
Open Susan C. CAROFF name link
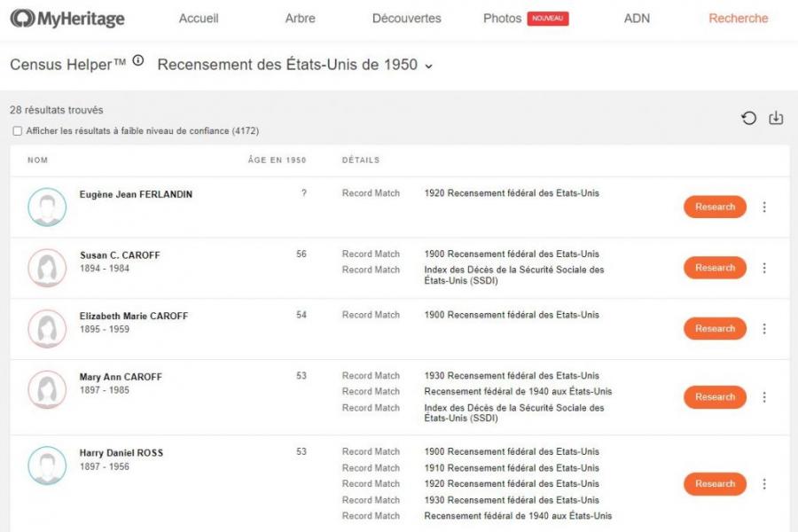point(120,255)
